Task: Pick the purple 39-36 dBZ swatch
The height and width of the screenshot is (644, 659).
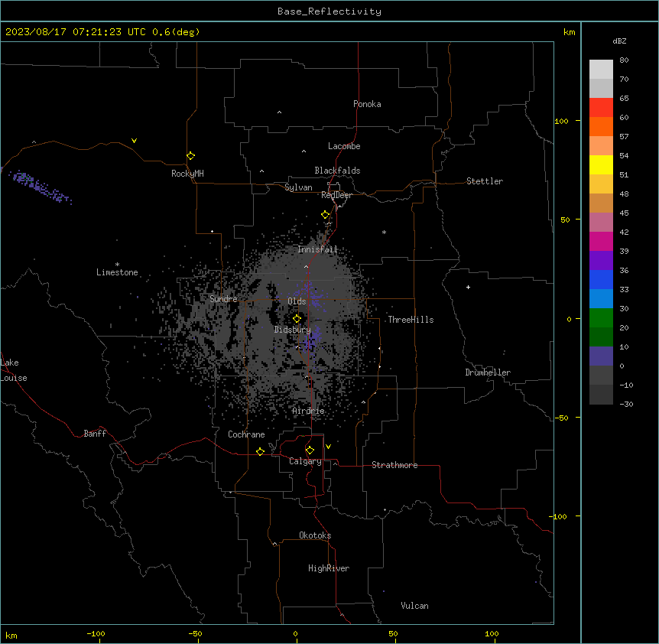Action: pos(601,260)
